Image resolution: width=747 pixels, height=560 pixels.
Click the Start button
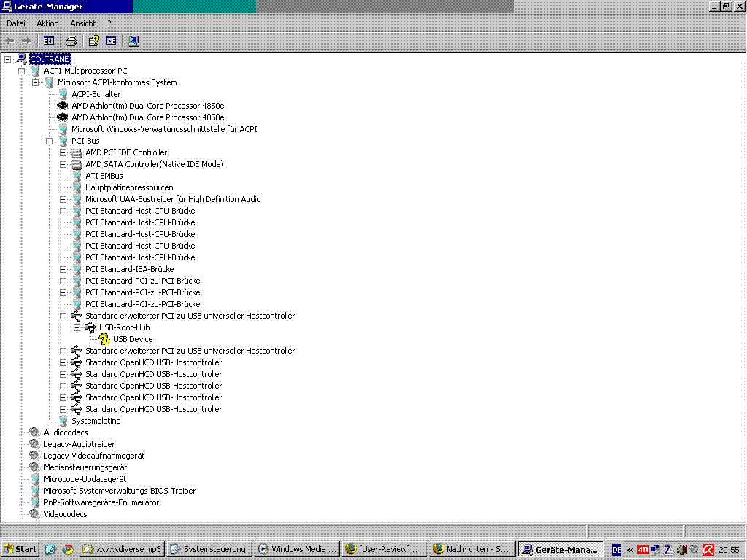point(20,549)
